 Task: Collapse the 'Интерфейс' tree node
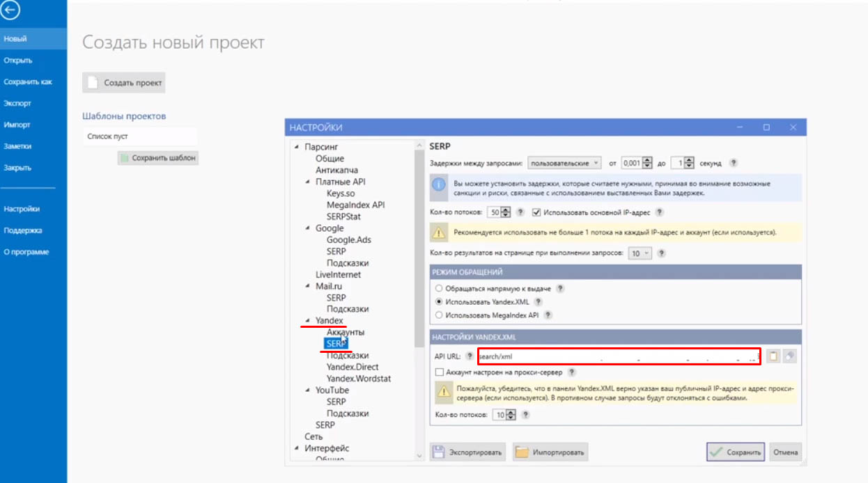click(297, 448)
